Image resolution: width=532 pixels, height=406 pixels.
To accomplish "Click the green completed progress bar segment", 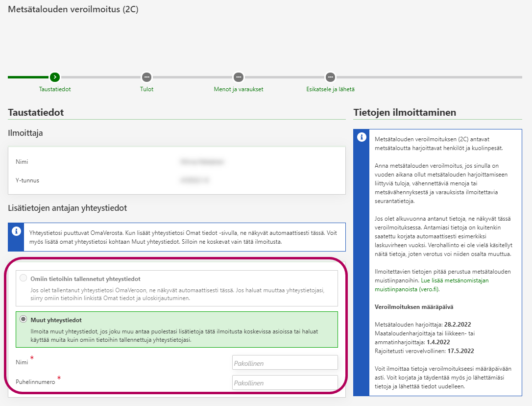I will tap(28, 77).
